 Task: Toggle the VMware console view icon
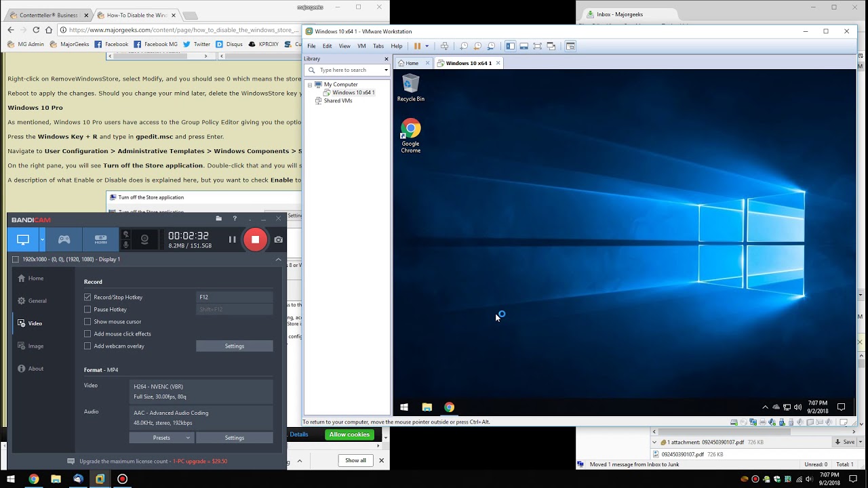tap(570, 46)
